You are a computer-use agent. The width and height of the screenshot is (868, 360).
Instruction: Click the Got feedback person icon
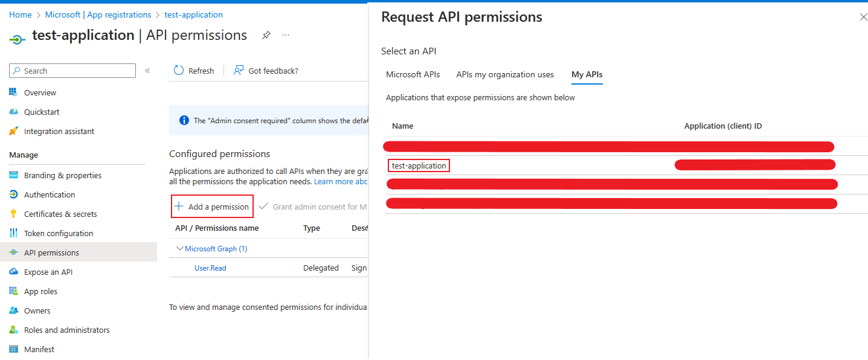click(x=239, y=71)
